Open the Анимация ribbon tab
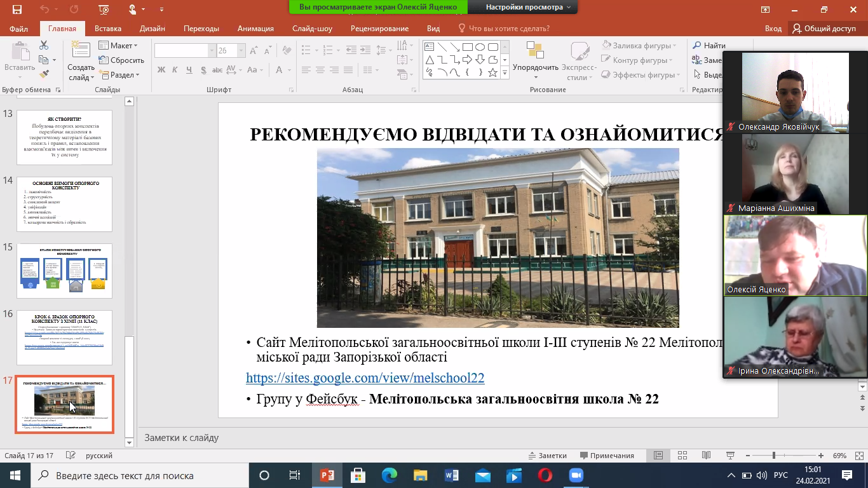Screen dimensions: 868x488 coord(255,29)
